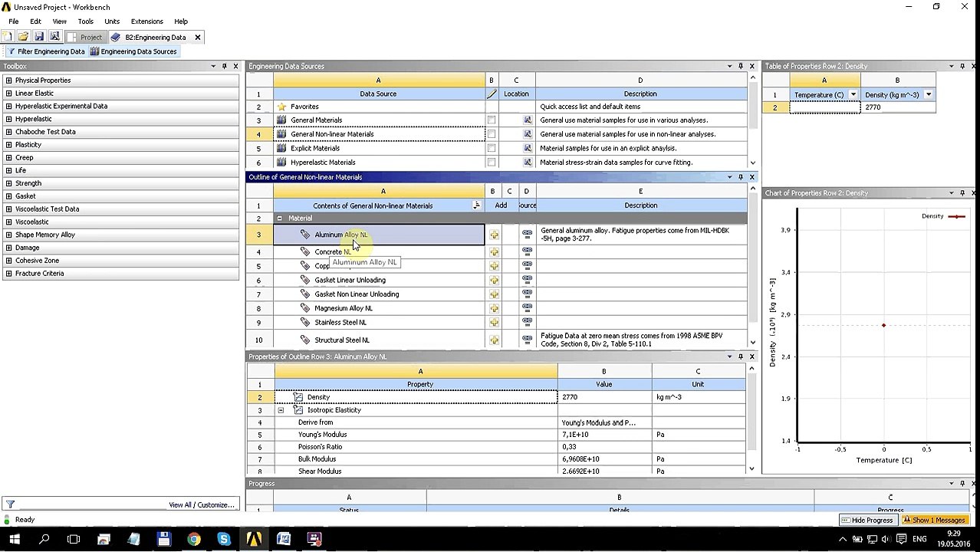Add Gasket Linear Unloading with plus icon

pos(494,281)
